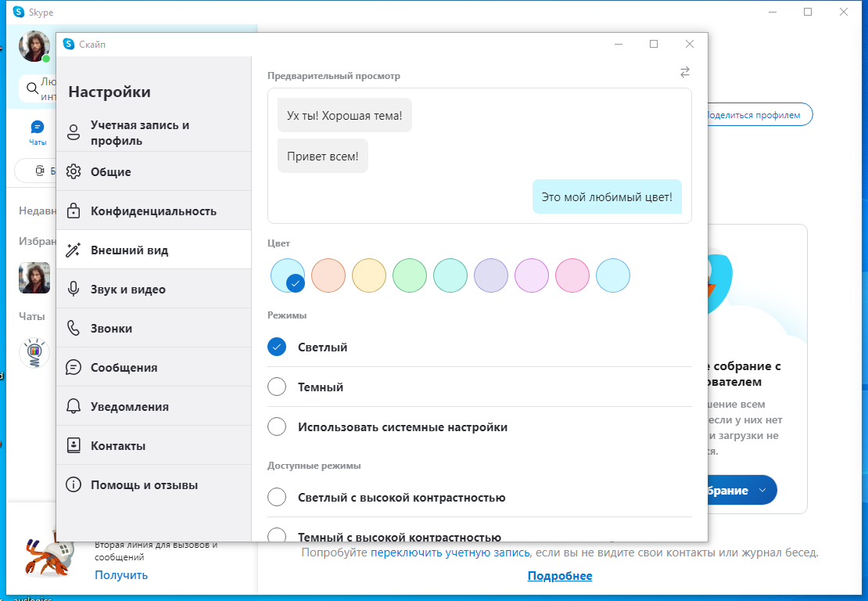Click the Contacts address book icon
The width and height of the screenshot is (868, 601).
click(x=73, y=445)
